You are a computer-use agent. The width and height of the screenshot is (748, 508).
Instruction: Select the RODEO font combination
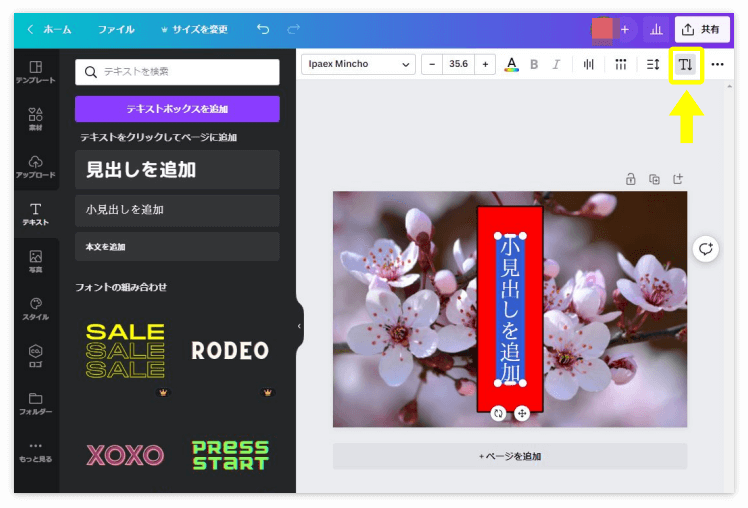tap(230, 351)
